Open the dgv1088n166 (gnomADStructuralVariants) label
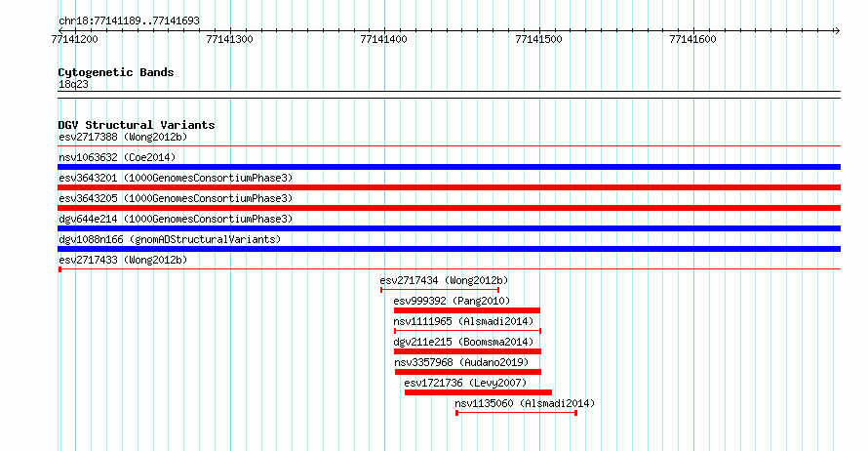Image resolution: width=868 pixels, height=451 pixels. click(x=170, y=239)
